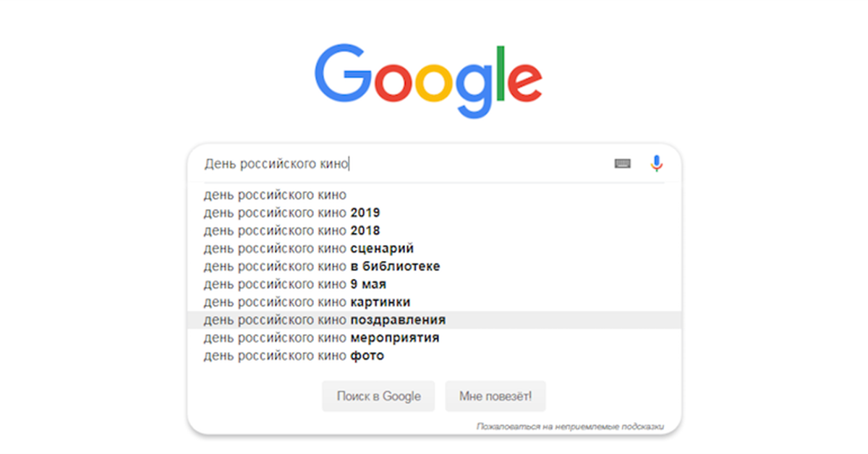Click the red letter e in logo

pos(526,82)
